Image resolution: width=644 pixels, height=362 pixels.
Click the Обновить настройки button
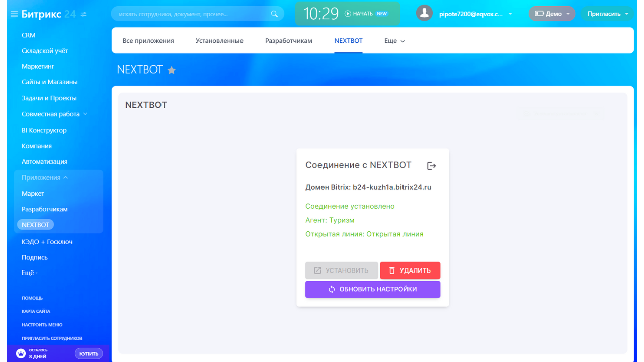(x=372, y=289)
